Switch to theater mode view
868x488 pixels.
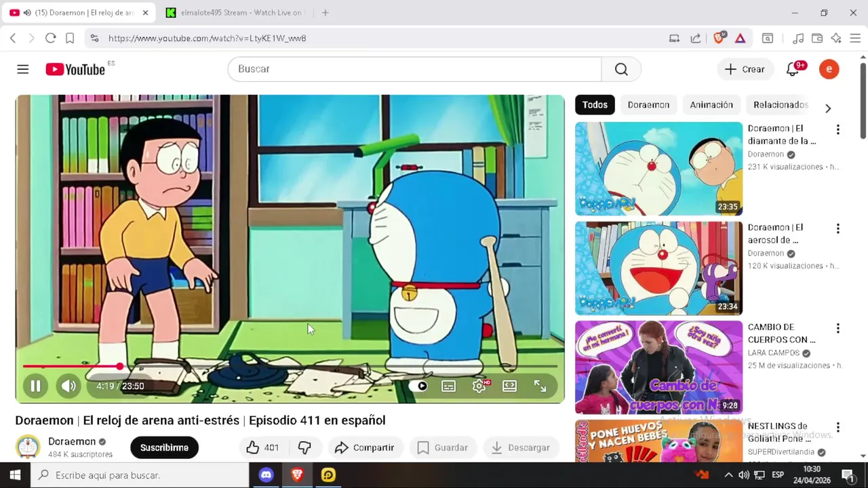coord(509,386)
